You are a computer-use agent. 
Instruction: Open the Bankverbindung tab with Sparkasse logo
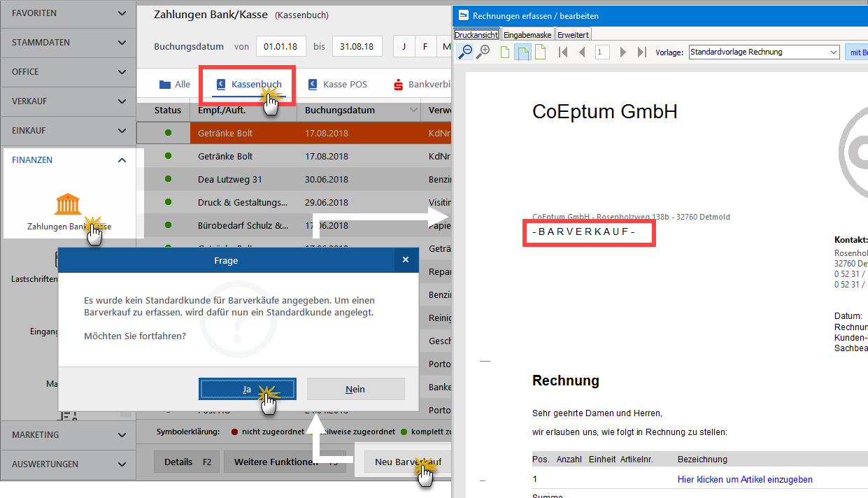[x=421, y=85]
